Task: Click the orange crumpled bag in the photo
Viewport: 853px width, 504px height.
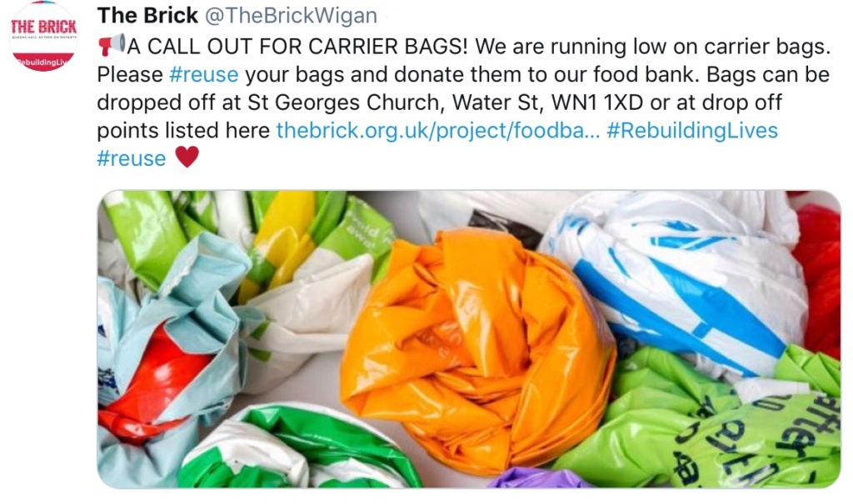Action: pyautogui.click(x=479, y=348)
